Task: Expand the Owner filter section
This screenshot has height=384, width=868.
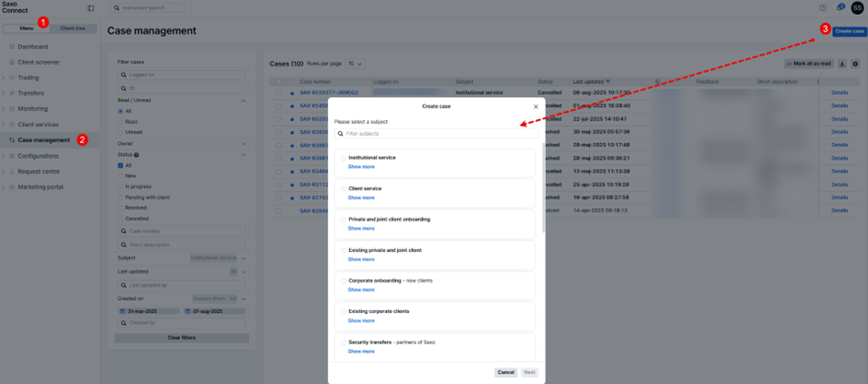Action: [x=244, y=144]
